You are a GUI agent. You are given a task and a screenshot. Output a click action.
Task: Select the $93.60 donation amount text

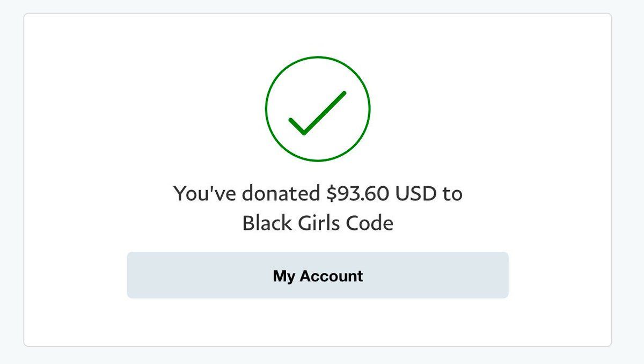357,194
